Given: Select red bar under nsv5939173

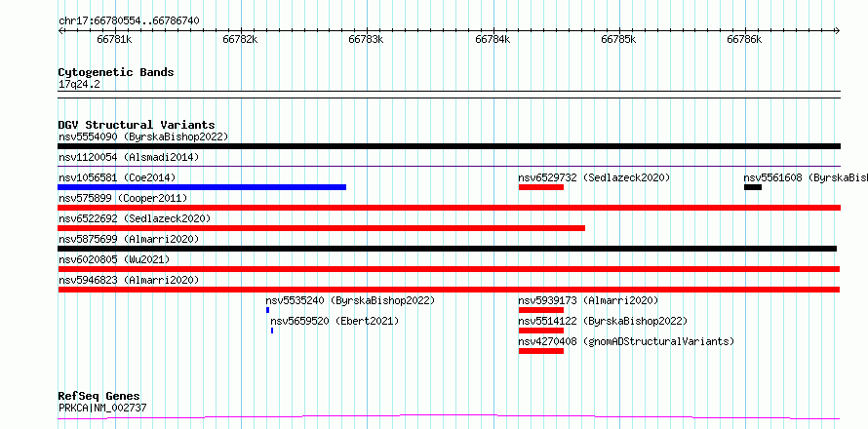Looking at the screenshot, I should tap(541, 310).
